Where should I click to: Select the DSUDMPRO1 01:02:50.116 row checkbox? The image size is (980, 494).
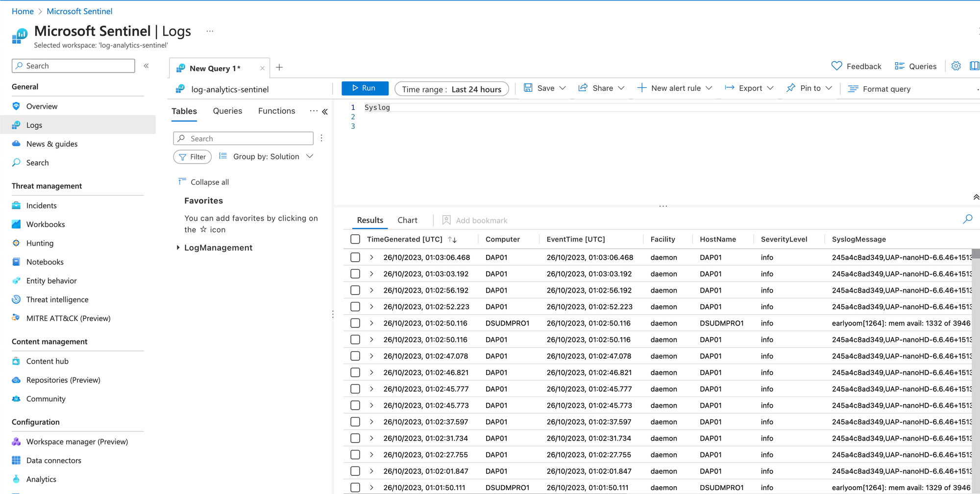coord(355,323)
